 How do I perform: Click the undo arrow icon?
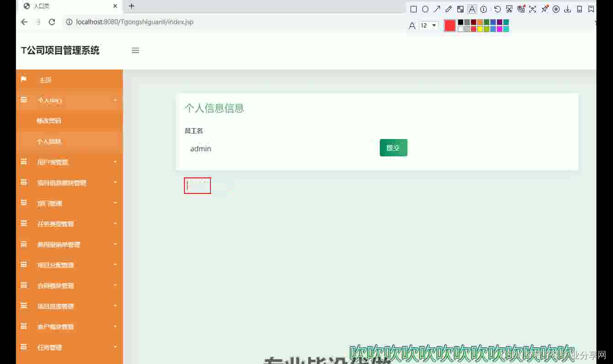[497, 9]
